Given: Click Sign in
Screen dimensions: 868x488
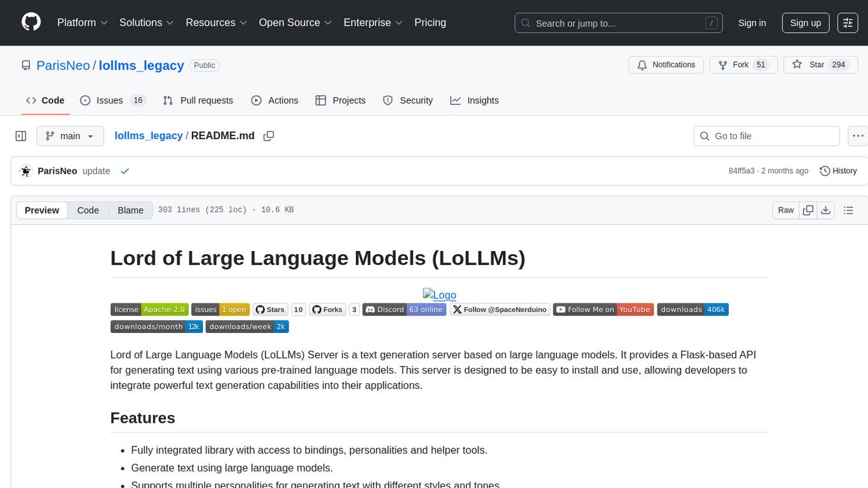Looking at the screenshot, I should (752, 23).
